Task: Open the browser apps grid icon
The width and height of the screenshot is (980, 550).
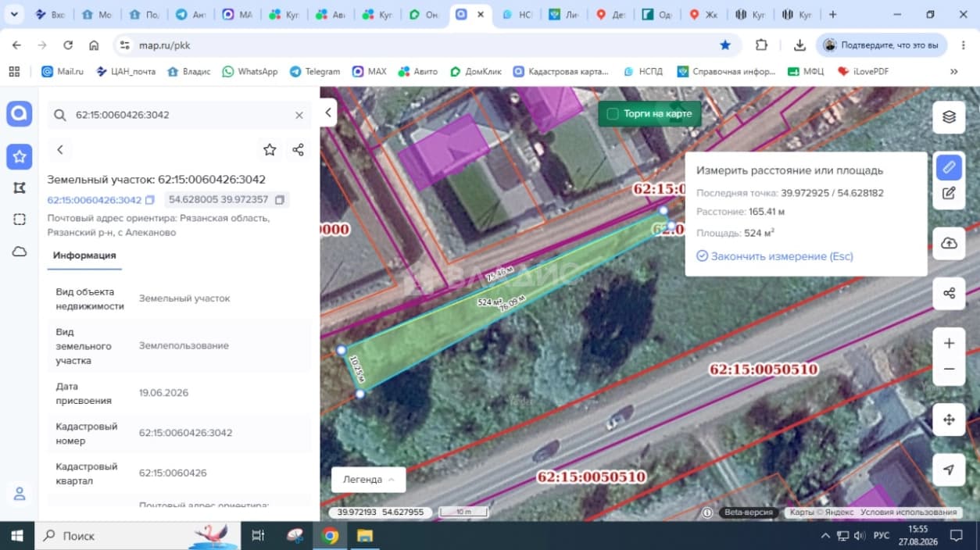Action: (x=14, y=71)
